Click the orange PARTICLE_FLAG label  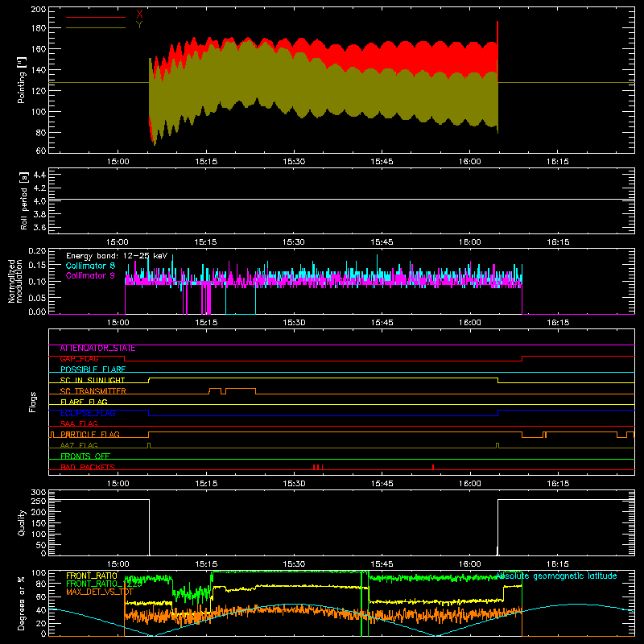90,435
